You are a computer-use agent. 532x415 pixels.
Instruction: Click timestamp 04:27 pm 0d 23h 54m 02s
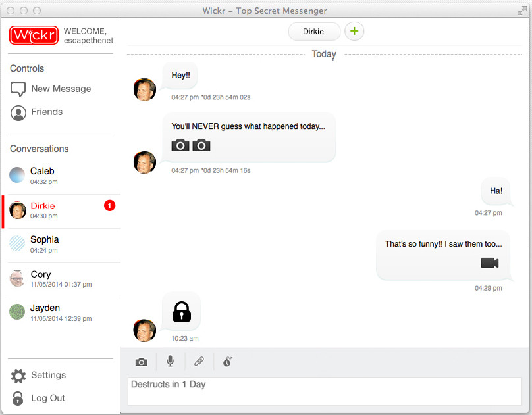(211, 97)
